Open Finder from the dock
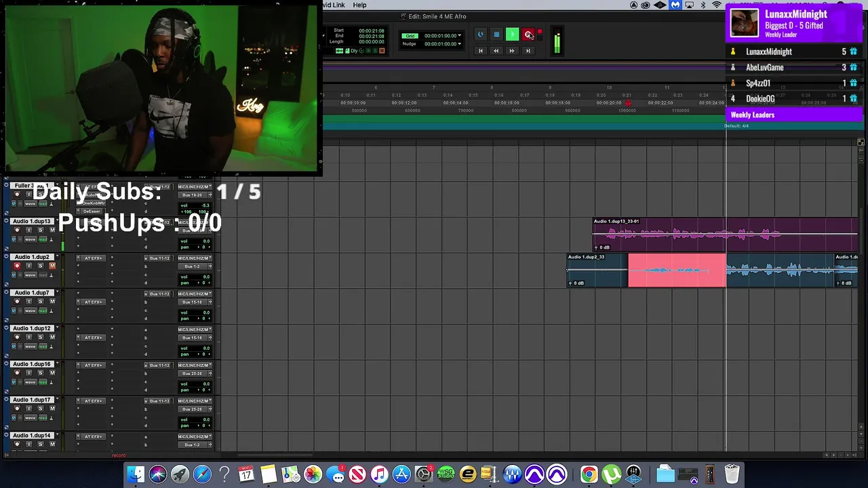 136,474
